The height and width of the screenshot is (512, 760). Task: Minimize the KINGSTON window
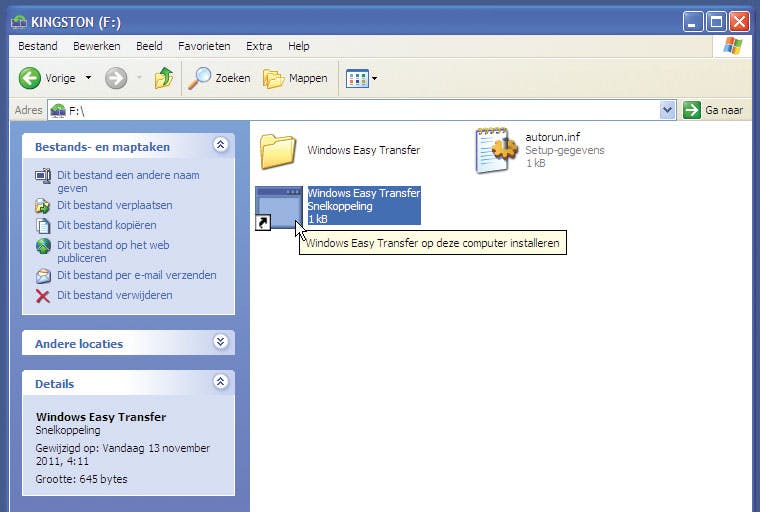coord(693,22)
